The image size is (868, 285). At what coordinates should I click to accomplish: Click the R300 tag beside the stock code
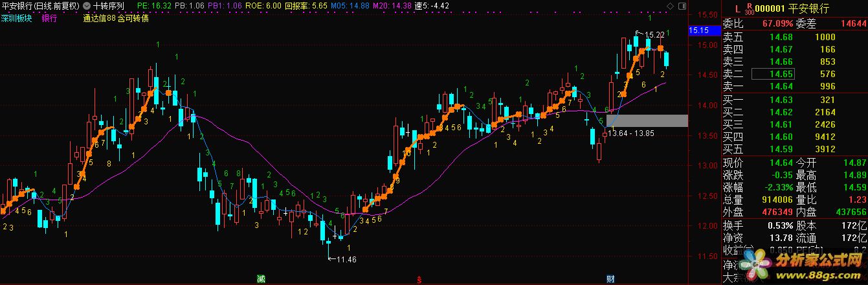tap(750, 8)
